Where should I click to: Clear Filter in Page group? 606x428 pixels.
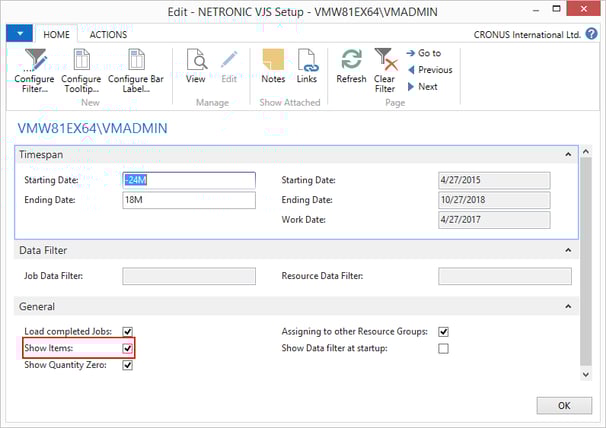[385, 71]
